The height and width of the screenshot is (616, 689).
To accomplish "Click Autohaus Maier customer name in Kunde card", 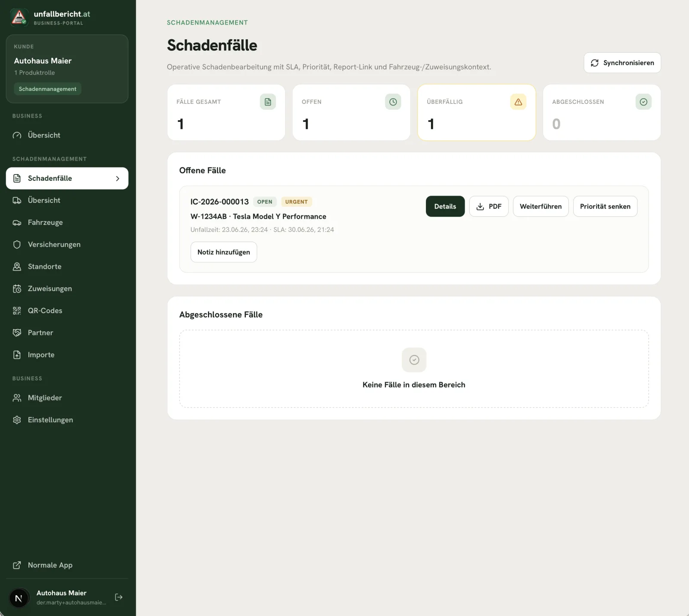I will click(43, 61).
